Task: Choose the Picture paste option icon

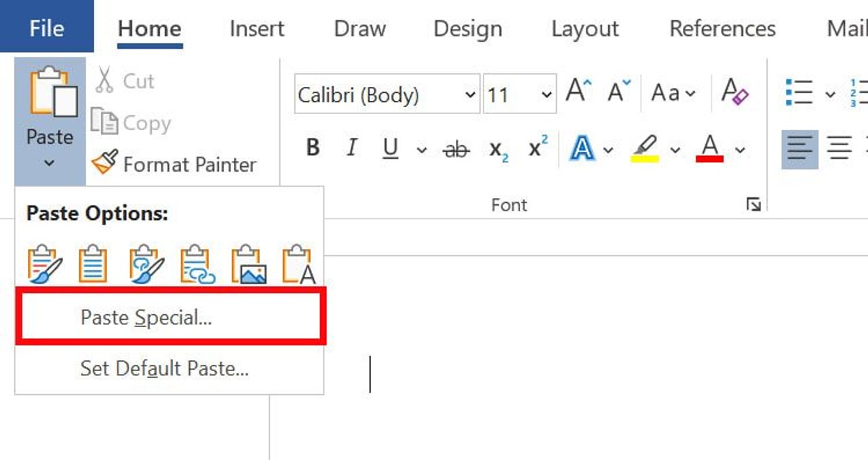Action: (x=248, y=264)
